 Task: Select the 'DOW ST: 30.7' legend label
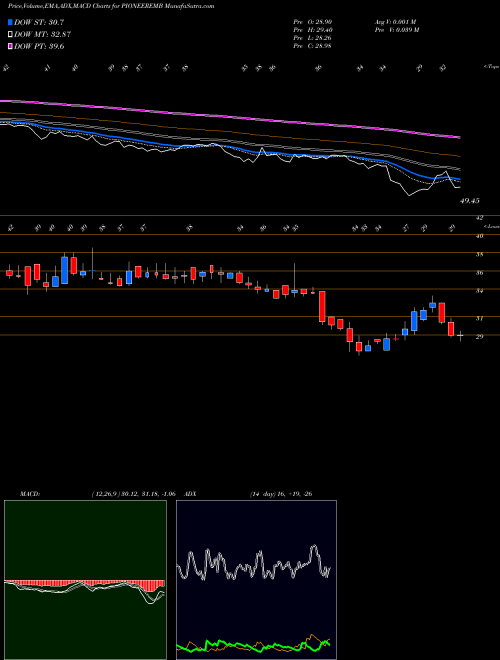pyautogui.click(x=39, y=22)
